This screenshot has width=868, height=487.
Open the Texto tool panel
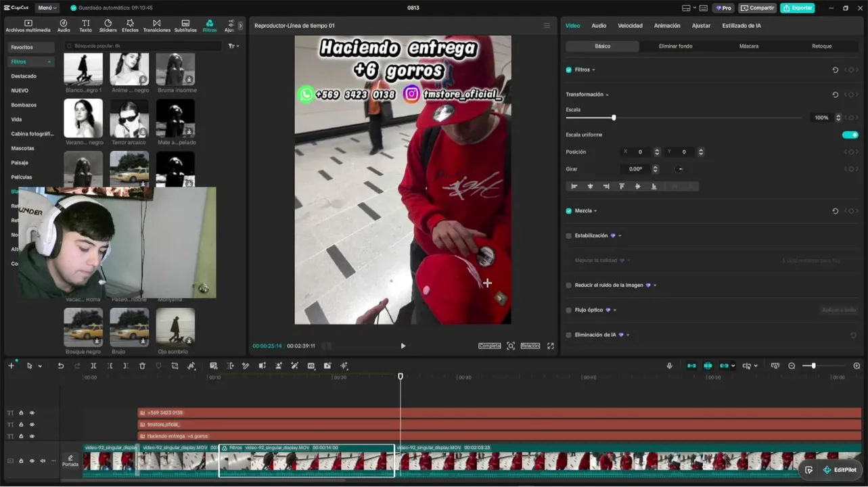85,26
